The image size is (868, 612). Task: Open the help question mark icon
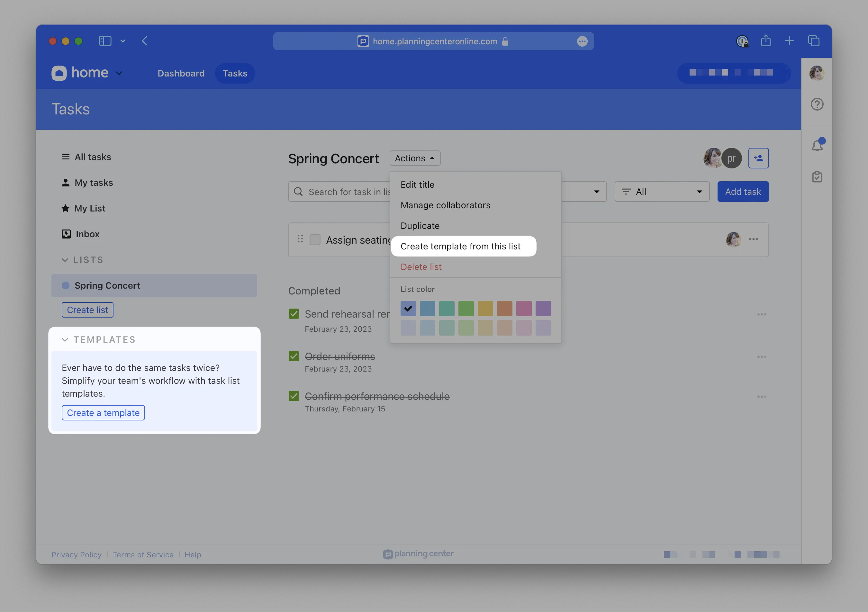pyautogui.click(x=817, y=104)
